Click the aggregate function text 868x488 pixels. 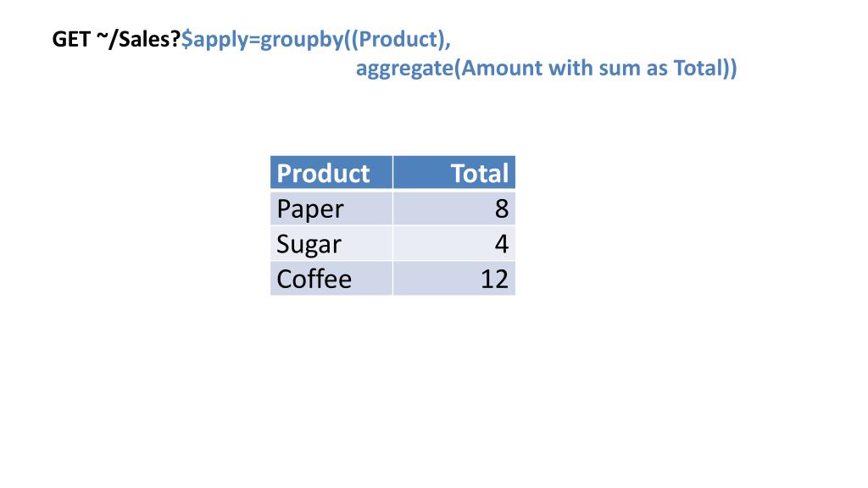click(405, 69)
